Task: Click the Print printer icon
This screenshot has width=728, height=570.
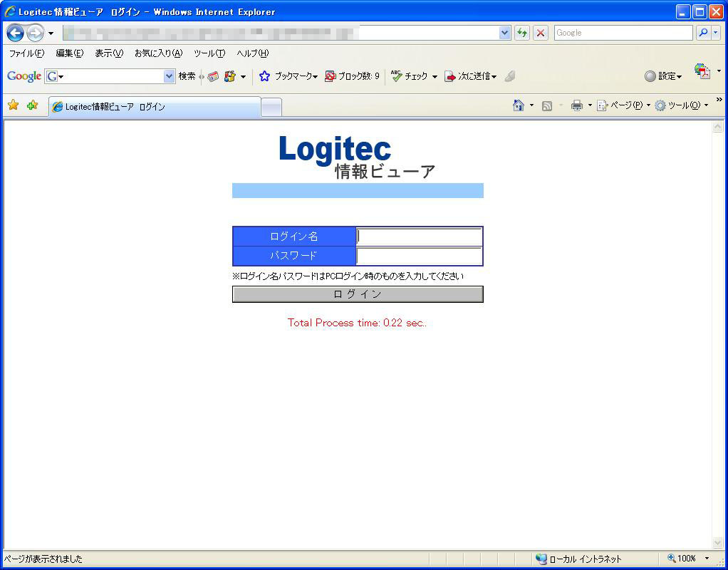Action: (577, 106)
